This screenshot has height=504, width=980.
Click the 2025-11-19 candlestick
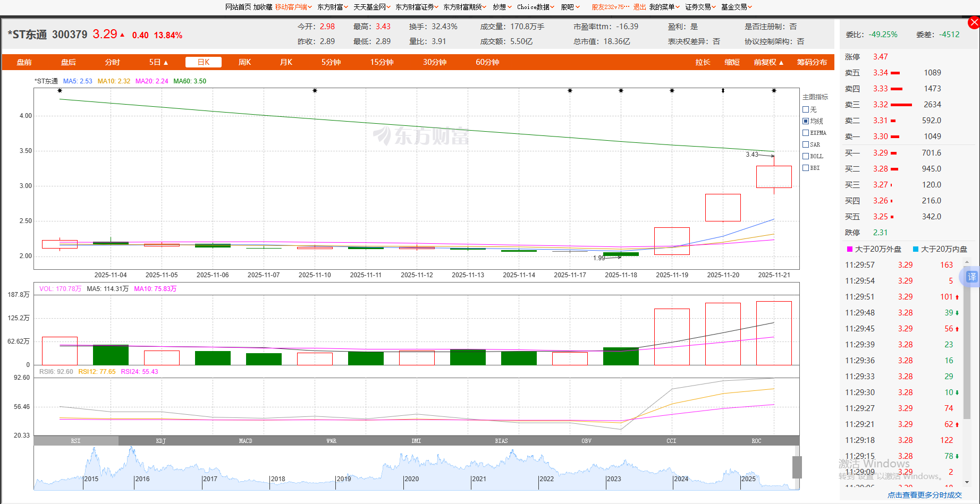[672, 241]
